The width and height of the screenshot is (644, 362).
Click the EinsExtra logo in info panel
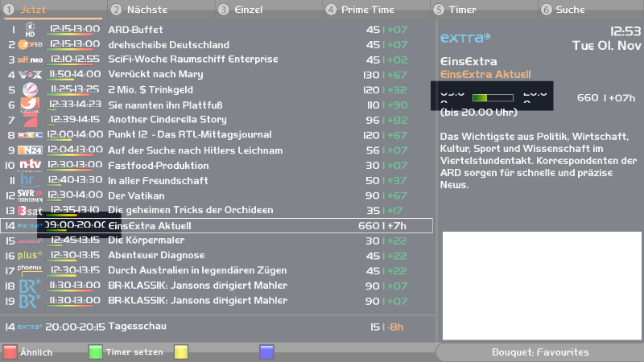click(465, 37)
